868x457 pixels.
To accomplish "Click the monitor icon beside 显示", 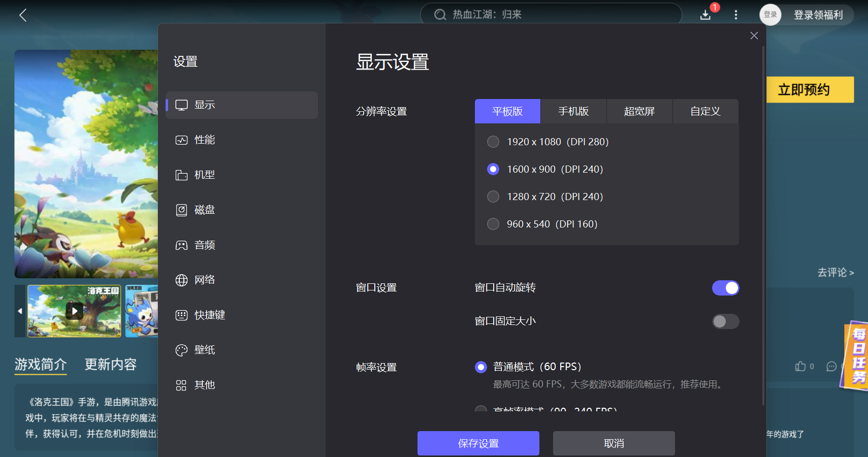I will point(181,105).
